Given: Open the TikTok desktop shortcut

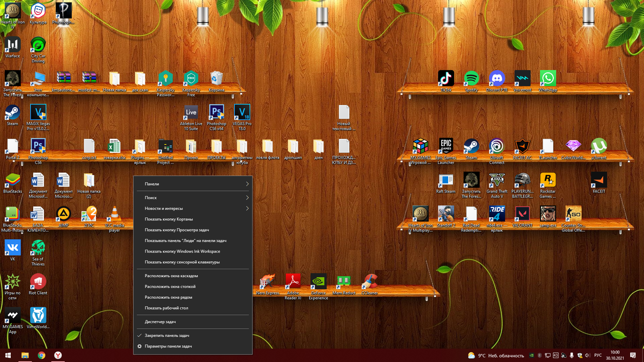Looking at the screenshot, I should pyautogui.click(x=446, y=82).
